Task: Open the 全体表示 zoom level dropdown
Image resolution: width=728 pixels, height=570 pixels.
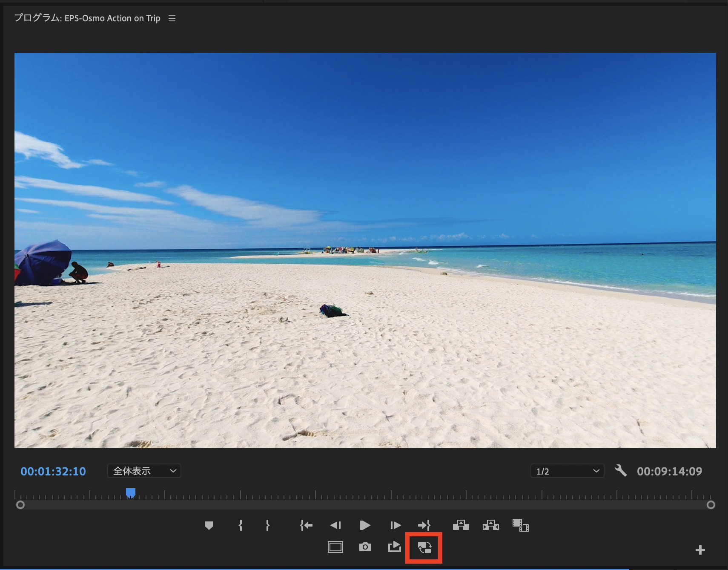Action: click(144, 471)
